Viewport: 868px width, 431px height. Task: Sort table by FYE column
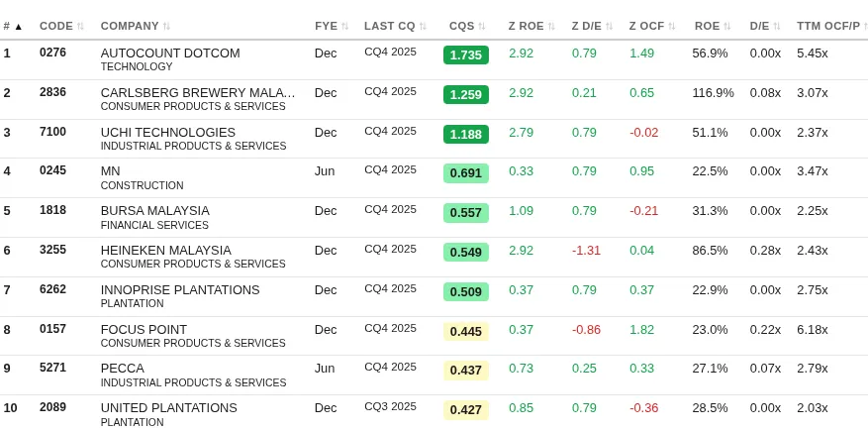[332, 26]
